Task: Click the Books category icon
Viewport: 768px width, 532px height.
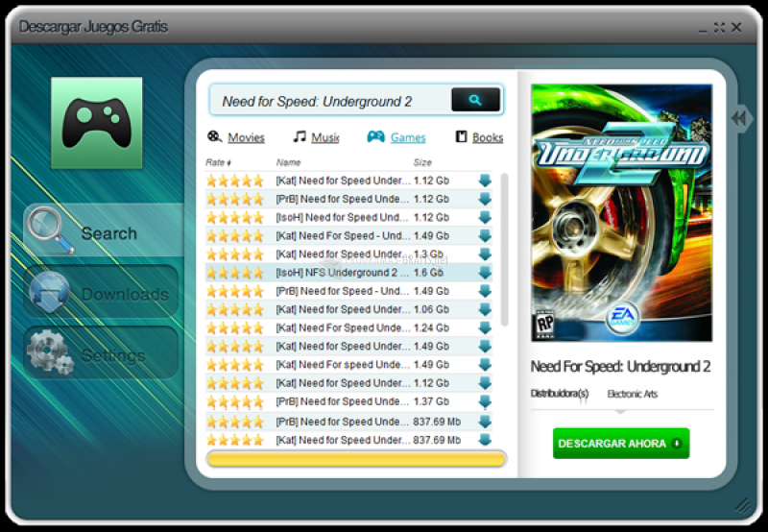Action: tap(461, 136)
